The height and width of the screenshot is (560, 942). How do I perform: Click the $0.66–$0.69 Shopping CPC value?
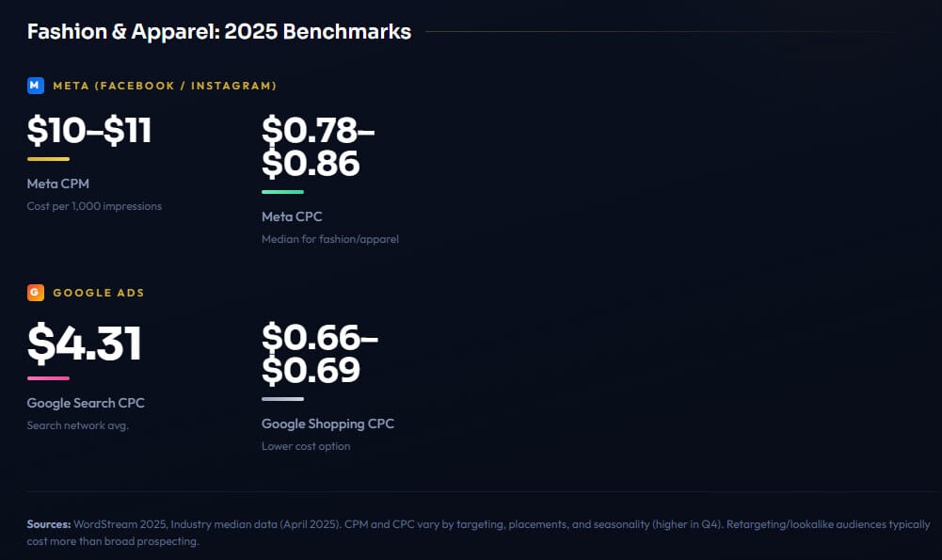320,353
